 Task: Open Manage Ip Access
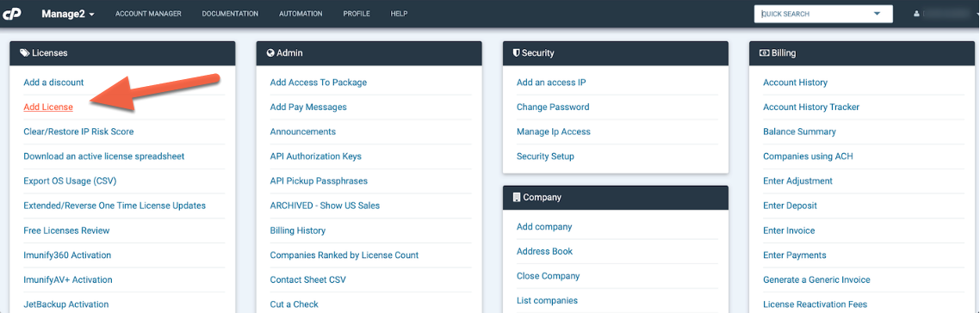[554, 132]
